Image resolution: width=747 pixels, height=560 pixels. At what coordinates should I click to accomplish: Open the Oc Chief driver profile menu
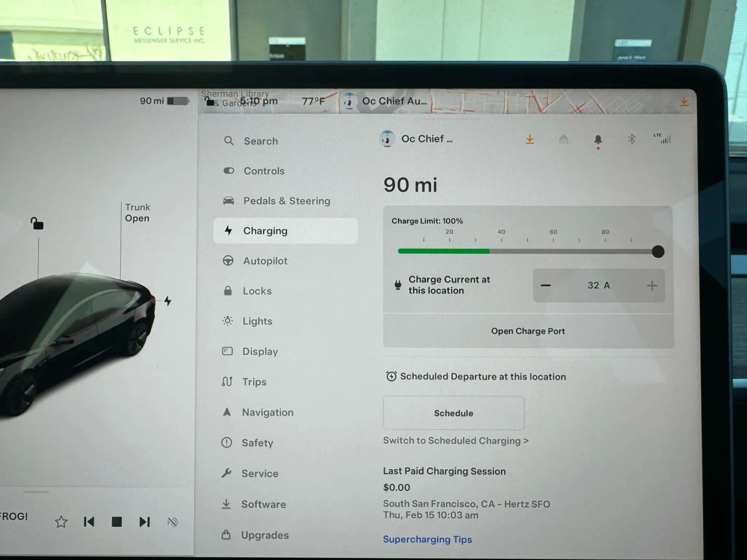click(x=417, y=139)
